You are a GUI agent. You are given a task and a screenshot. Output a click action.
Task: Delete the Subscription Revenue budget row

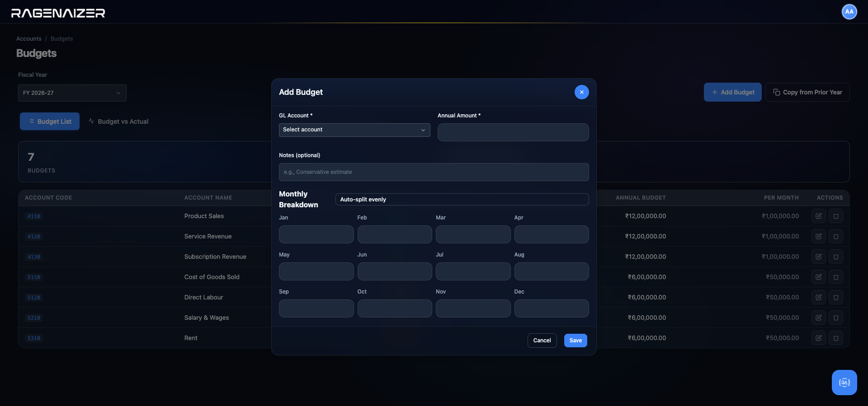point(836,257)
